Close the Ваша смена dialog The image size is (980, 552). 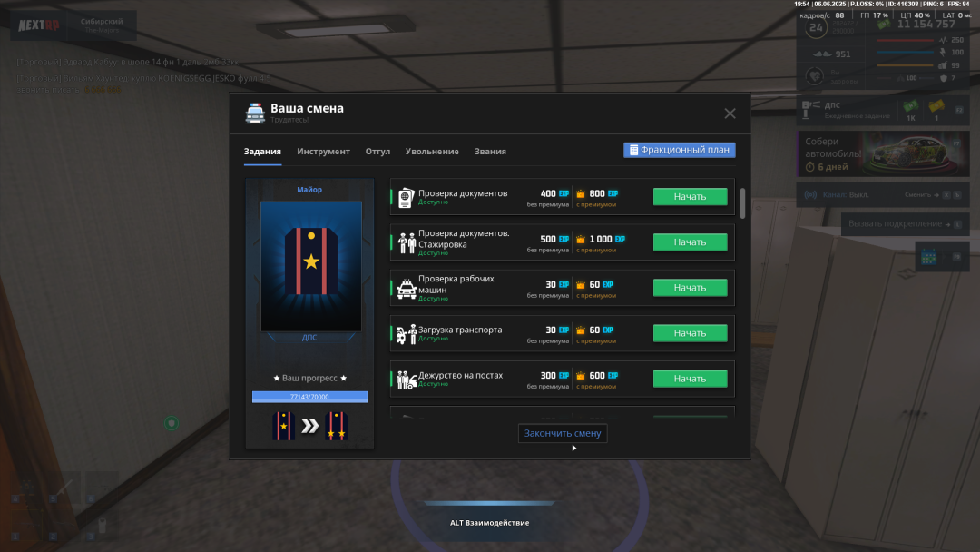pyautogui.click(x=730, y=113)
